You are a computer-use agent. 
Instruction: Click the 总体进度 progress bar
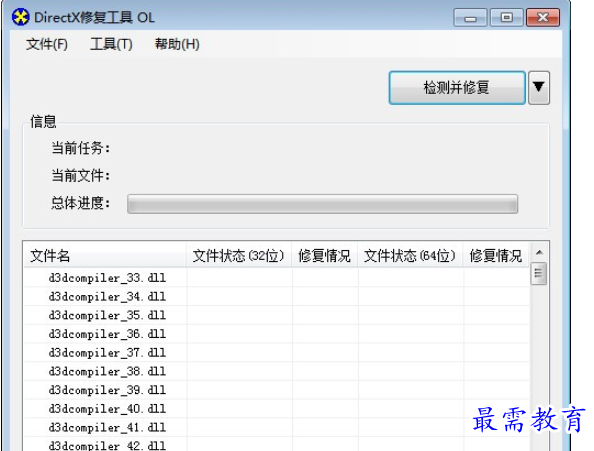pos(322,204)
